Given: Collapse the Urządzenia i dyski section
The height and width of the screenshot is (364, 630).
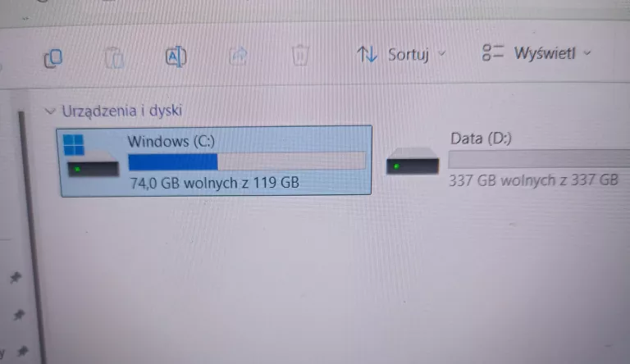Looking at the screenshot, I should (x=50, y=111).
